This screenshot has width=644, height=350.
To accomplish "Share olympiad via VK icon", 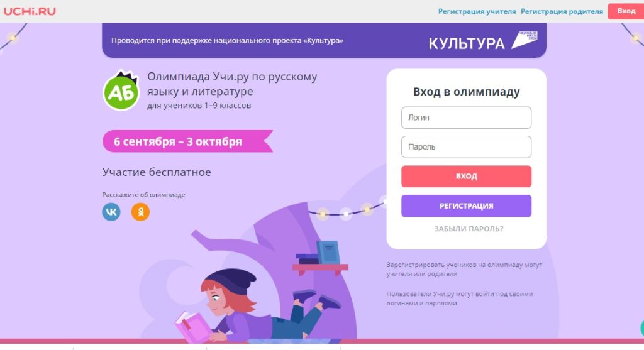I will click(111, 212).
